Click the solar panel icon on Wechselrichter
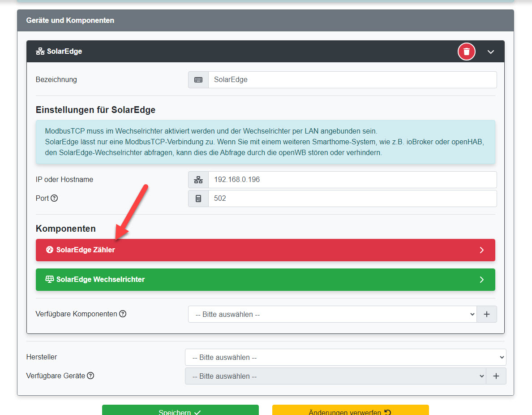Viewport: 532px width, 415px height. (50, 279)
